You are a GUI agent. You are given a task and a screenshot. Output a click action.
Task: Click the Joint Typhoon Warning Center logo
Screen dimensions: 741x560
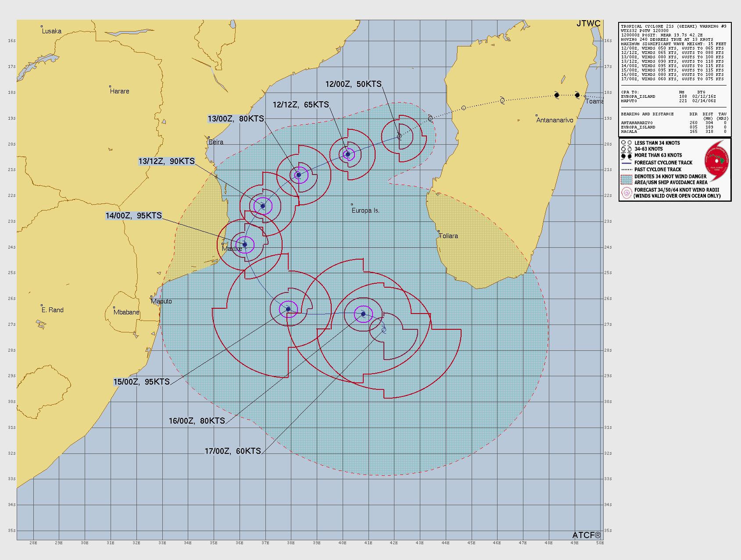click(716, 161)
